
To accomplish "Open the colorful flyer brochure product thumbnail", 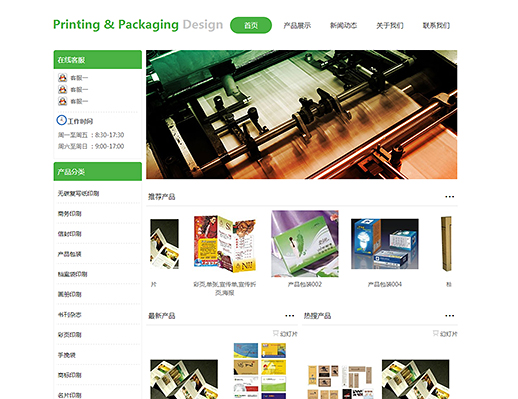I will [x=225, y=244].
